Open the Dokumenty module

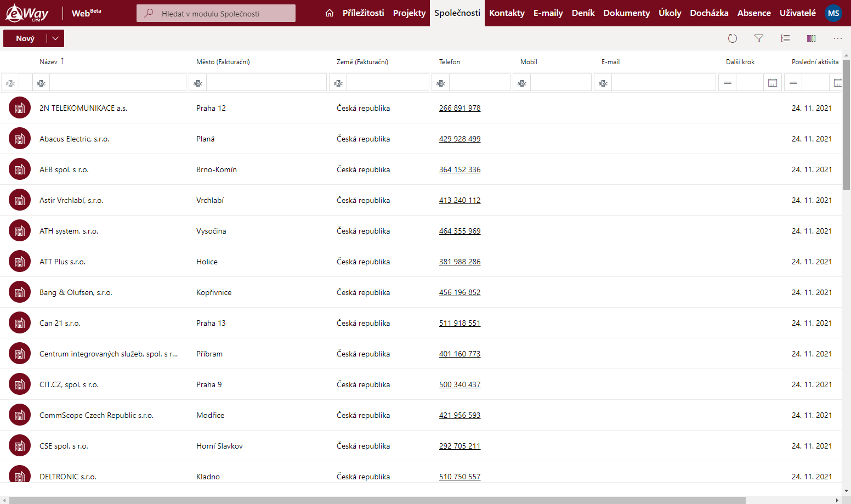[627, 13]
